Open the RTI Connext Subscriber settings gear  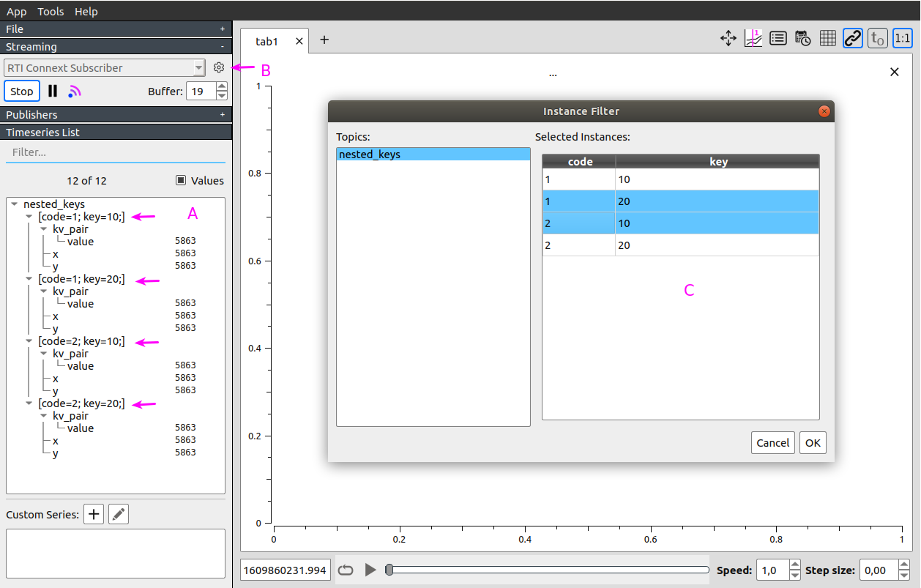click(218, 67)
